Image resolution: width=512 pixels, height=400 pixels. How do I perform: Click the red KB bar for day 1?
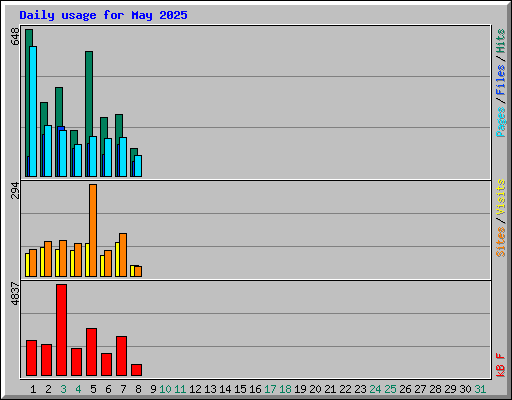coord(31,358)
